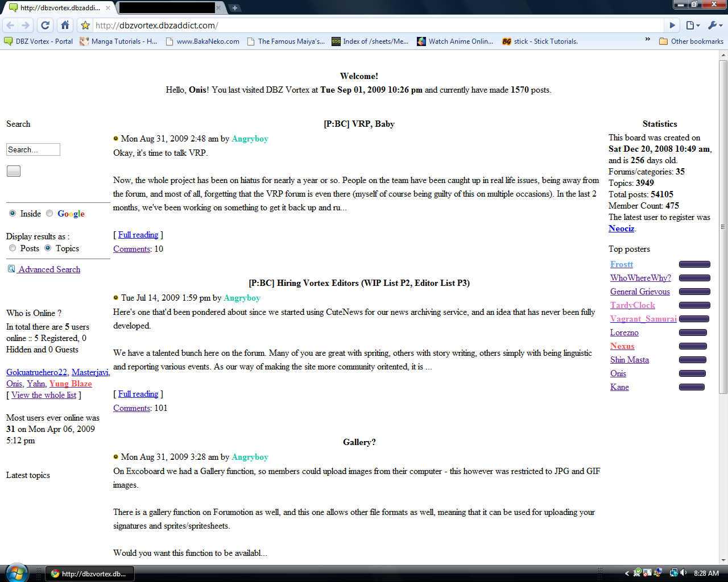Click post icon beside Aug 31 3:28 date

pos(116,457)
